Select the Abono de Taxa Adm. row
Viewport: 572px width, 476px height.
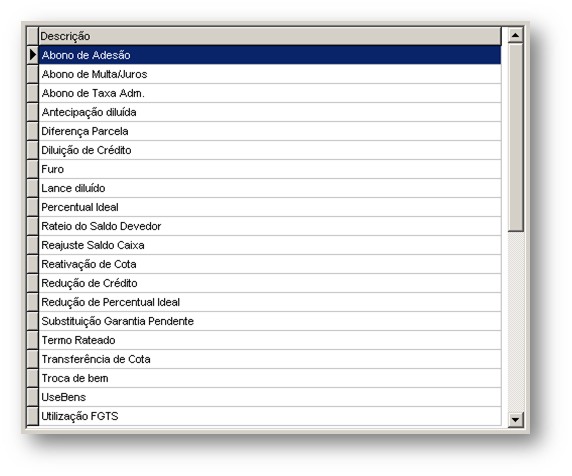point(270,93)
